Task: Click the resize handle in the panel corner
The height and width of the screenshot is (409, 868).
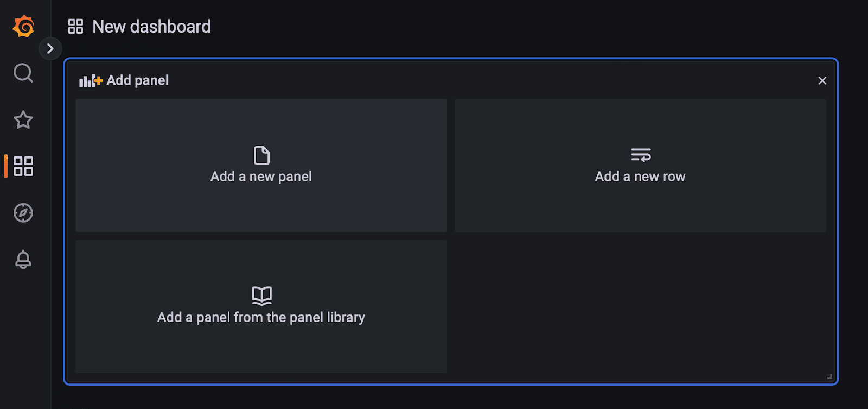Action: pyautogui.click(x=829, y=376)
